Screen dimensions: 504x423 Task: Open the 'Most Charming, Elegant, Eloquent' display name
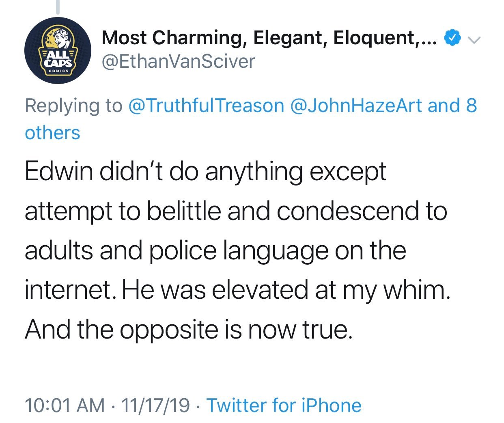click(270, 38)
